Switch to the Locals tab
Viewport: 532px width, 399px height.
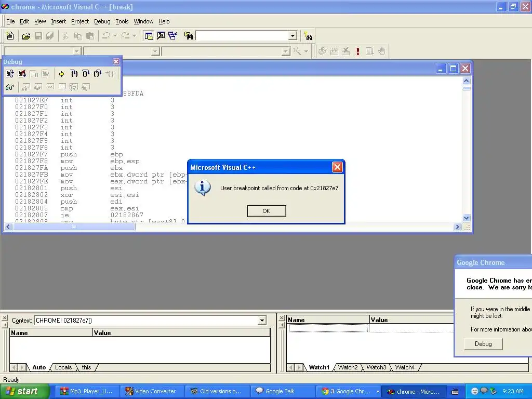(x=63, y=367)
